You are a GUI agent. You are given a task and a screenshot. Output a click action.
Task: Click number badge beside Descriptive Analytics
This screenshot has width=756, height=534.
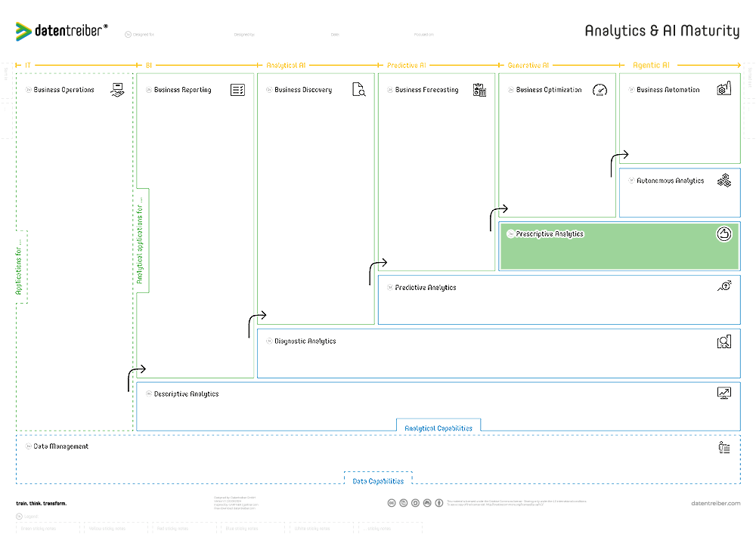pyautogui.click(x=149, y=394)
